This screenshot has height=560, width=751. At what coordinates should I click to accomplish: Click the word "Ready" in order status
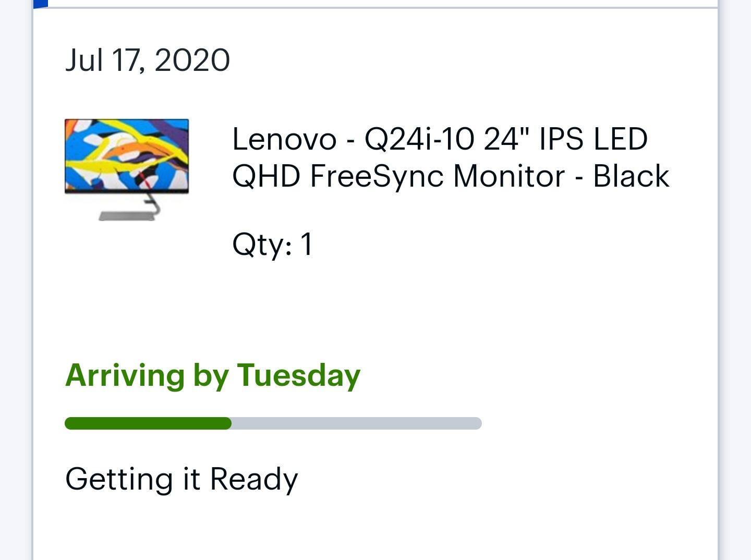(253, 479)
